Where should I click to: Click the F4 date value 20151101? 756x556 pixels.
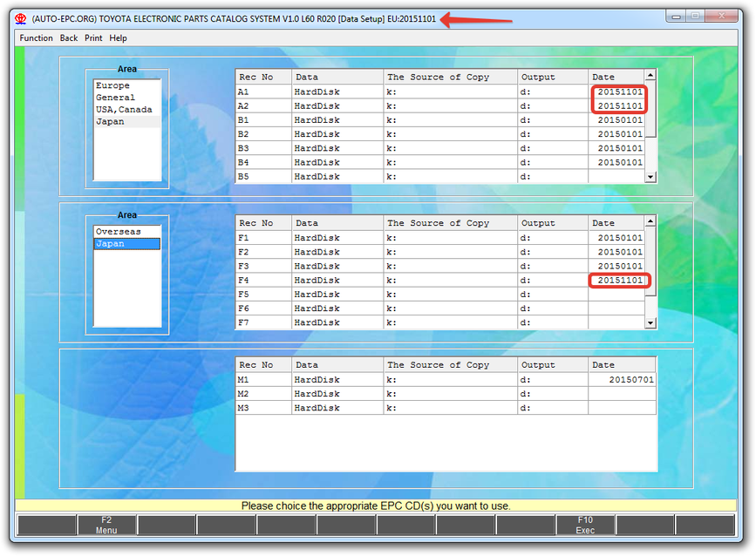click(620, 280)
